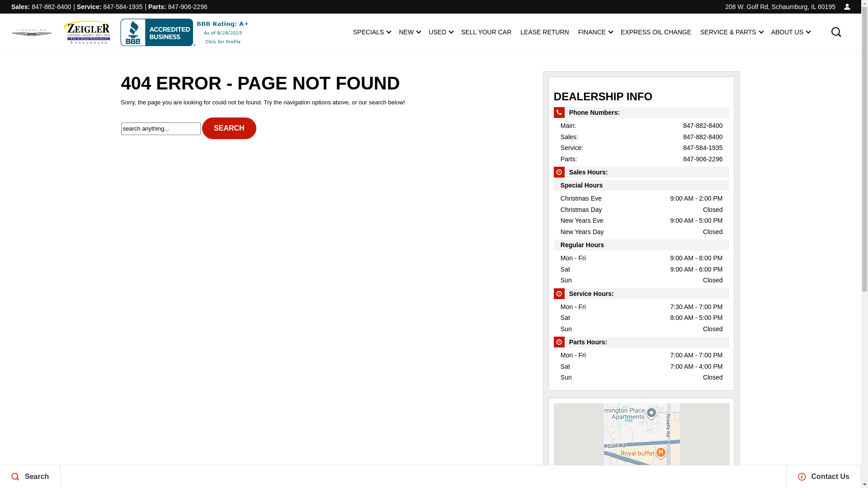Click the Regular Hours heading

582,245
